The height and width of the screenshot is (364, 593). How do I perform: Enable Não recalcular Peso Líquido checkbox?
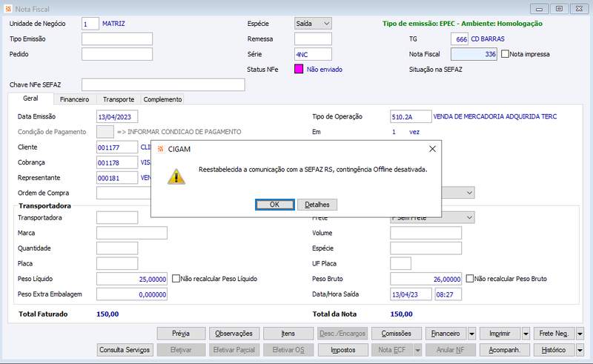pos(176,279)
